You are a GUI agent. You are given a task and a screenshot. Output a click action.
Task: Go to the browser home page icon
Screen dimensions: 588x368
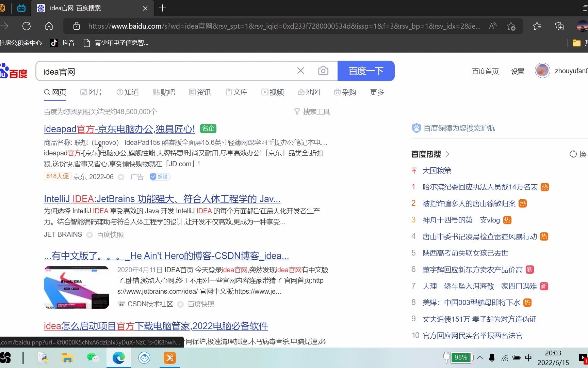49,26
